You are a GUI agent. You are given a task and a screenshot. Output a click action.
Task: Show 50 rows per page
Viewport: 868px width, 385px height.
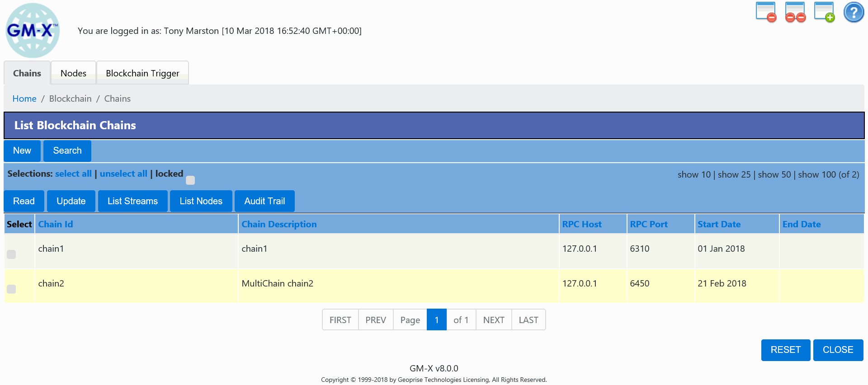pyautogui.click(x=774, y=174)
